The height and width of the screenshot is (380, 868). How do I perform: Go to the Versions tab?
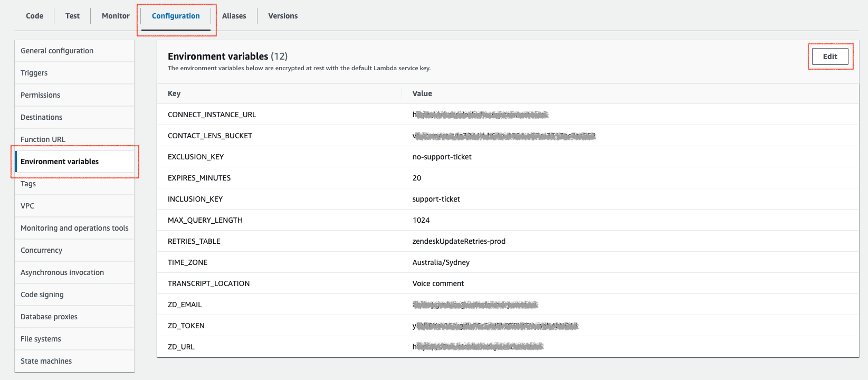click(283, 16)
